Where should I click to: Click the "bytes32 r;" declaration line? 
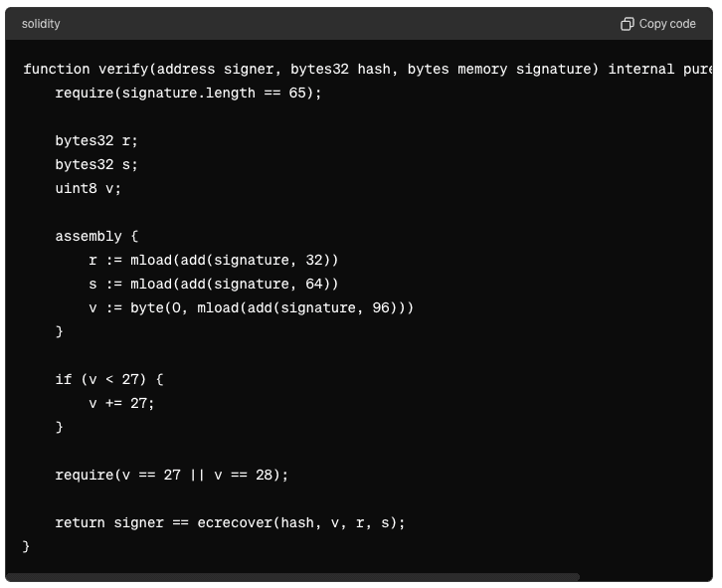(96, 141)
